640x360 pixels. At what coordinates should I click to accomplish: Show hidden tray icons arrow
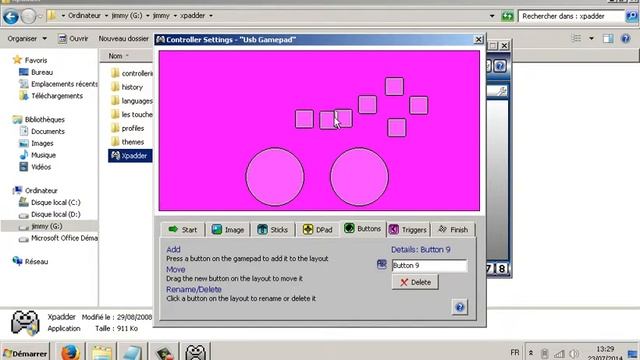tap(531, 353)
